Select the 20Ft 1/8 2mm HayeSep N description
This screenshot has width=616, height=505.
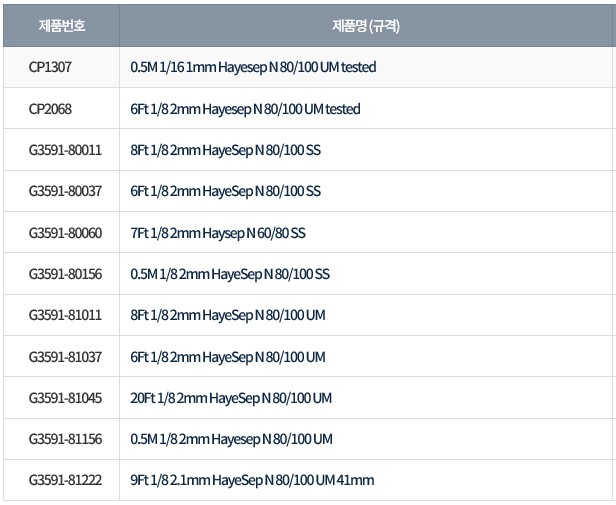point(231,398)
